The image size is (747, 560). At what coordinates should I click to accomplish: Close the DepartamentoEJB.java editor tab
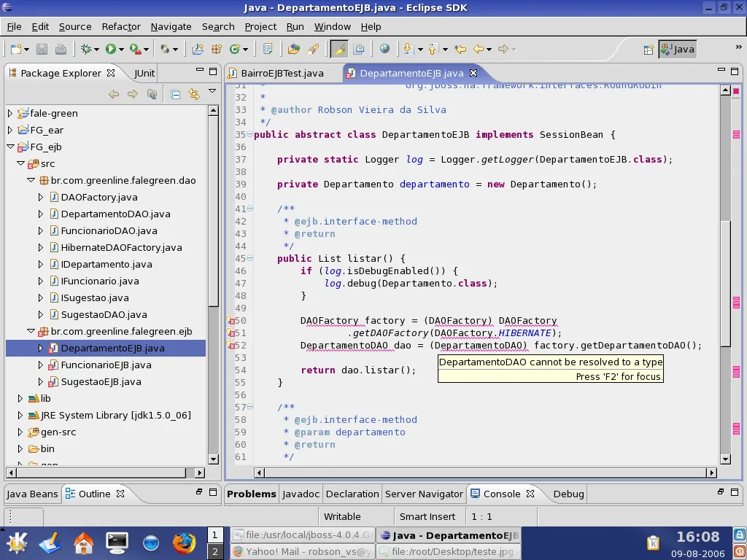[x=473, y=73]
